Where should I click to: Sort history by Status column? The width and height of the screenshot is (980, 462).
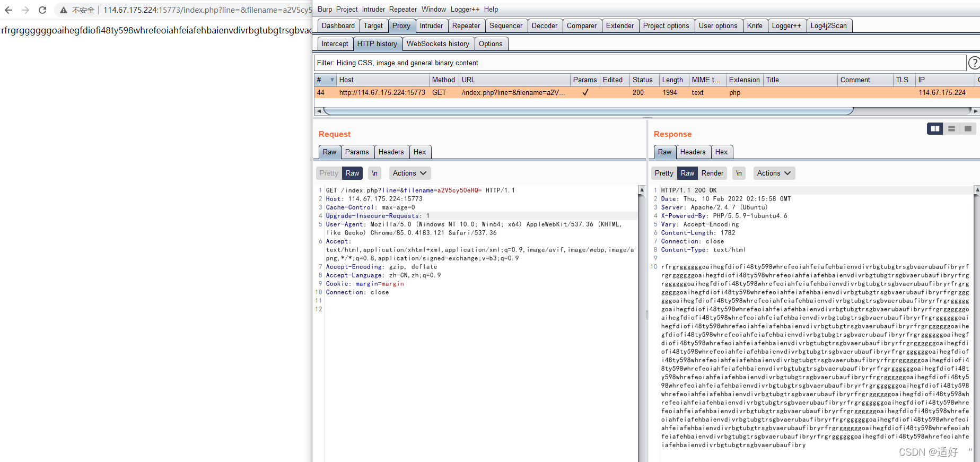tap(644, 80)
